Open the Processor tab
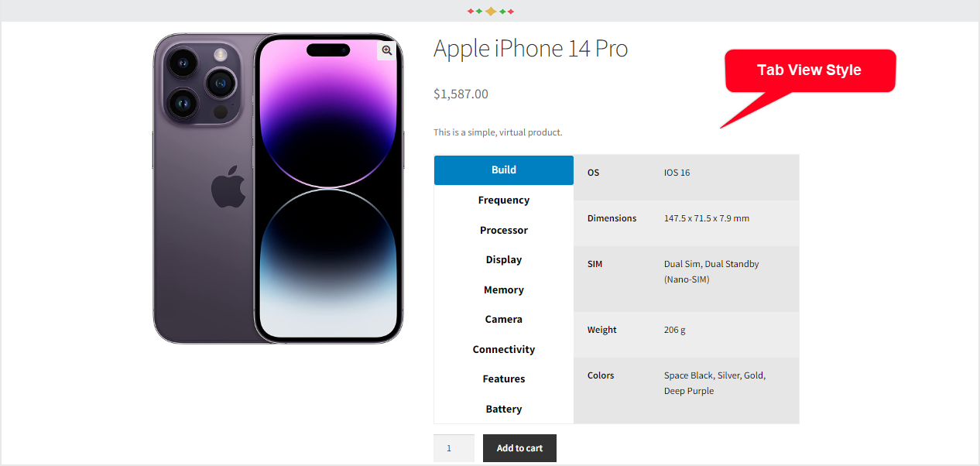Viewport: 980px width, 466px height. pyautogui.click(x=504, y=230)
